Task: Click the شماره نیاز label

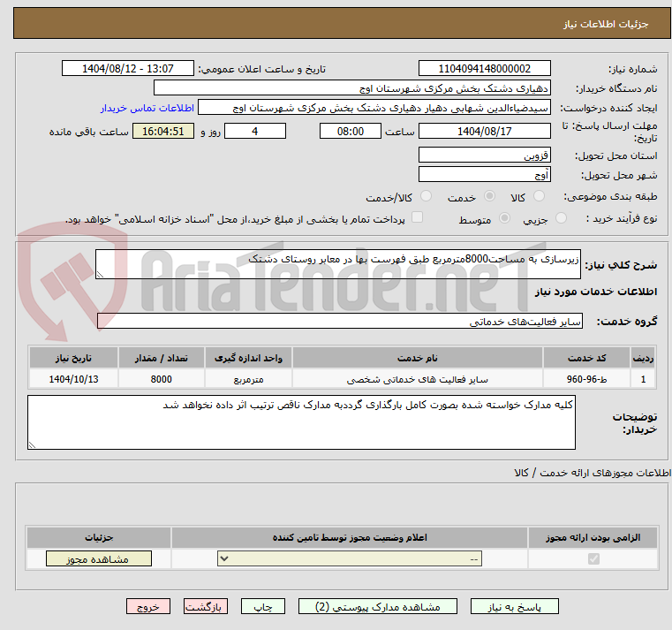Action: pos(632,69)
